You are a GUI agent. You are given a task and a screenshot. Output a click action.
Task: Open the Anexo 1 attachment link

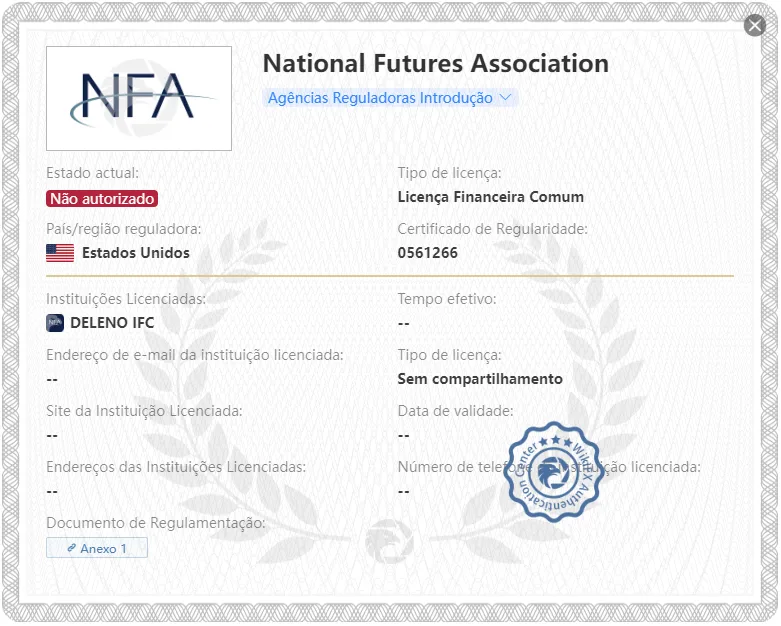coord(97,548)
